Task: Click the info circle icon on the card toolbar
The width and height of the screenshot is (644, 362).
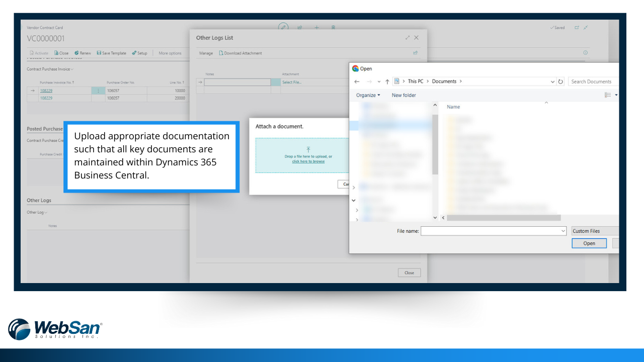Action: (x=586, y=53)
